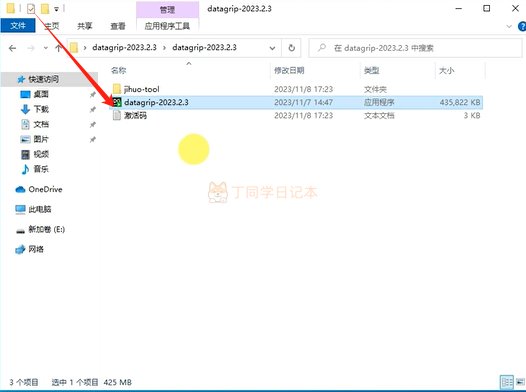This screenshot has height=392, width=526.
Task: Open 图片 in the navigation pane
Action: coord(41,139)
